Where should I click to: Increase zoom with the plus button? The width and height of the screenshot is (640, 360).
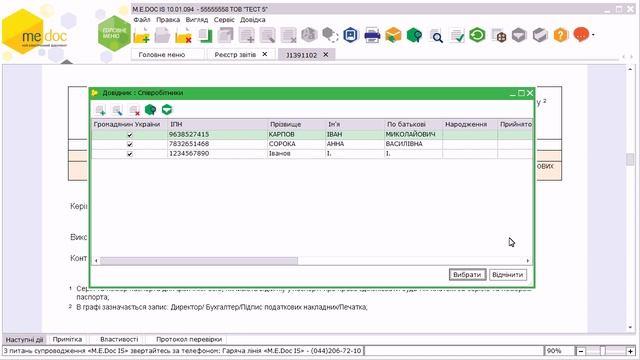click(x=631, y=351)
